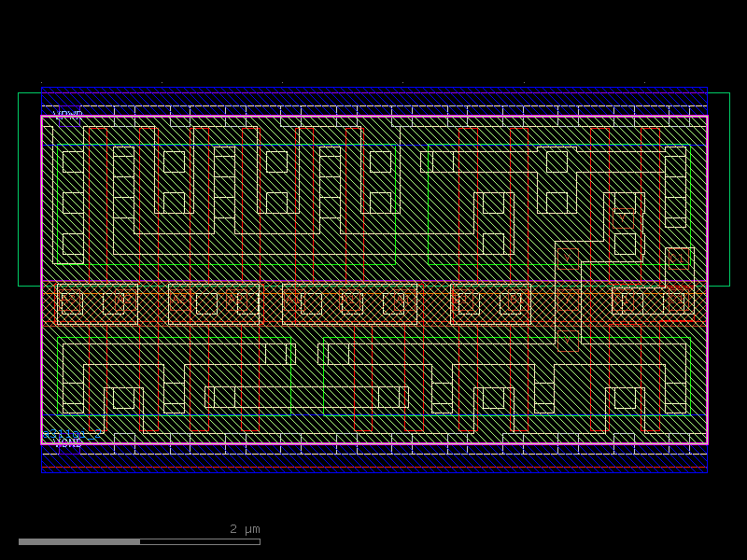Click the a3111oi_2 cell name label
Image resolution: width=747 pixels, height=560 pixels.
(71, 433)
